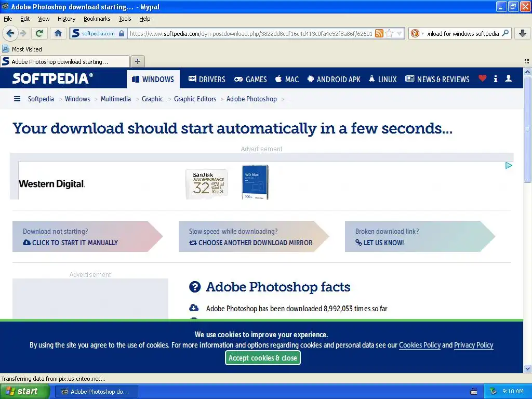
Task: Click the list all tabs icon
Action: point(527,61)
